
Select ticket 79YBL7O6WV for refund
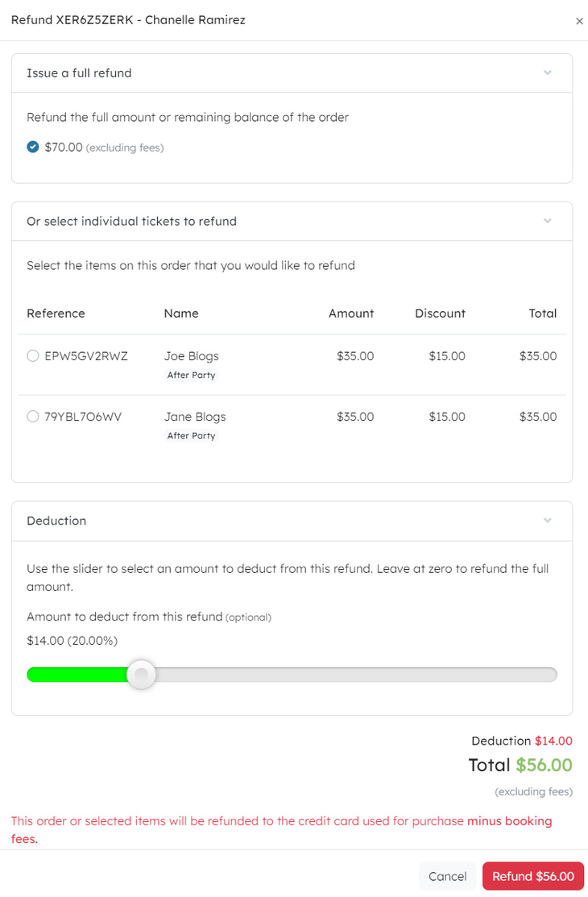pos(32,416)
